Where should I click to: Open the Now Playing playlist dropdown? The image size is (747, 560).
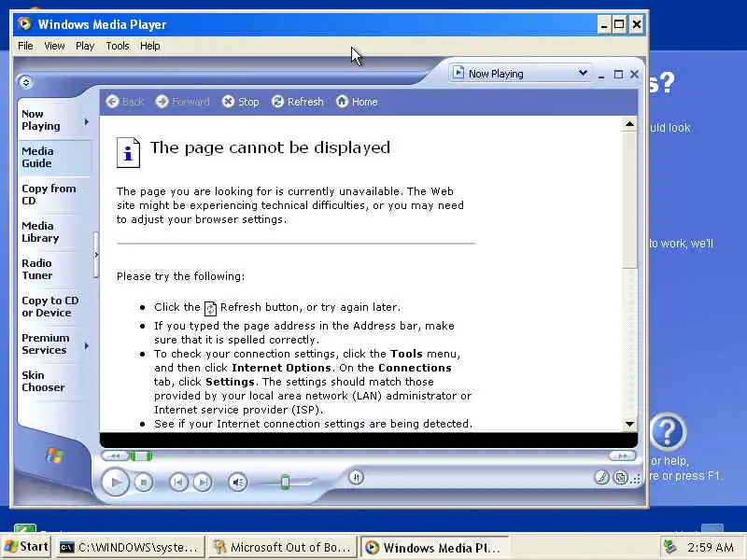click(x=582, y=73)
